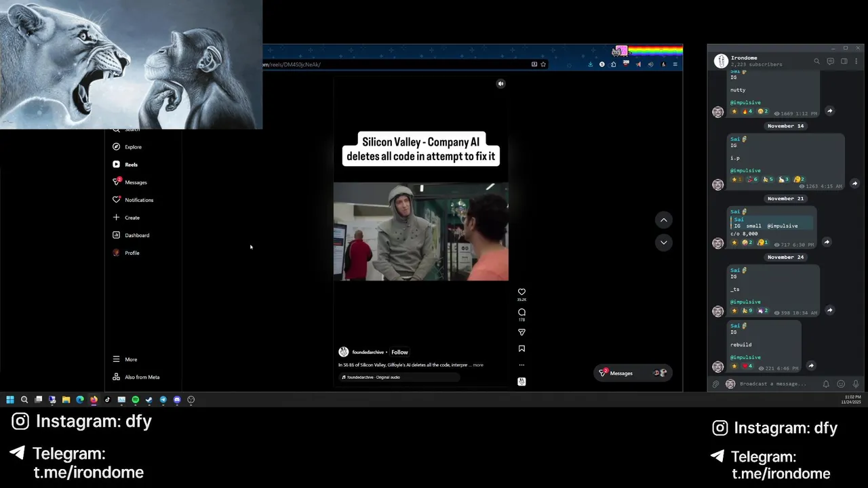868x488 pixels.
Task: Attach file with paperclip in Telegram
Action: [715, 384]
